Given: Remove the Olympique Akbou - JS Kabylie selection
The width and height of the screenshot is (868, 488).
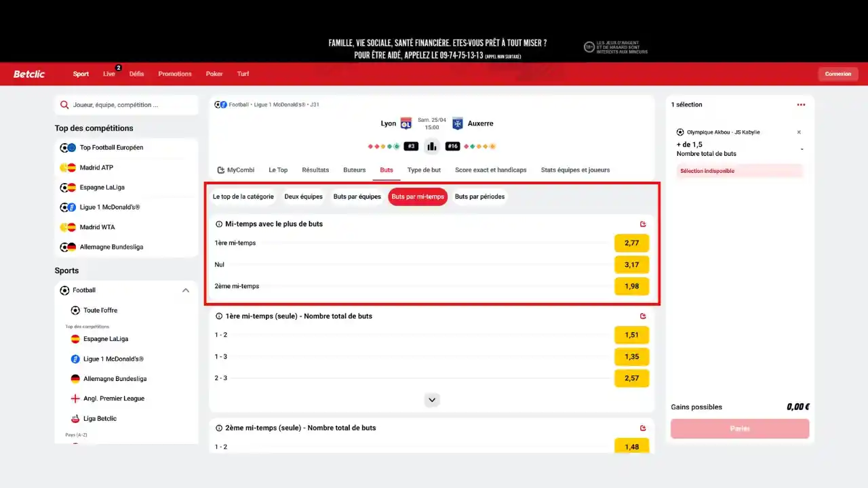Looking at the screenshot, I should (x=799, y=132).
